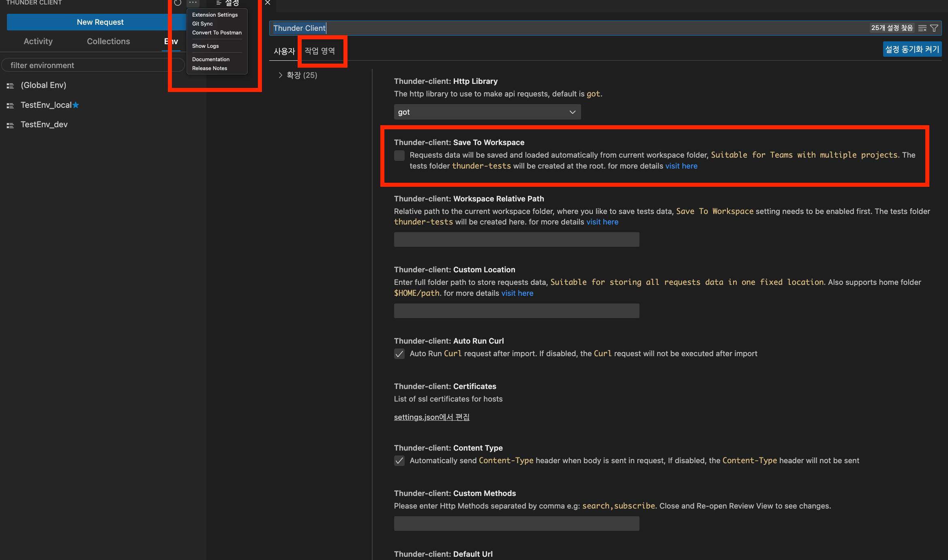Click the filter environment input field

point(92,65)
